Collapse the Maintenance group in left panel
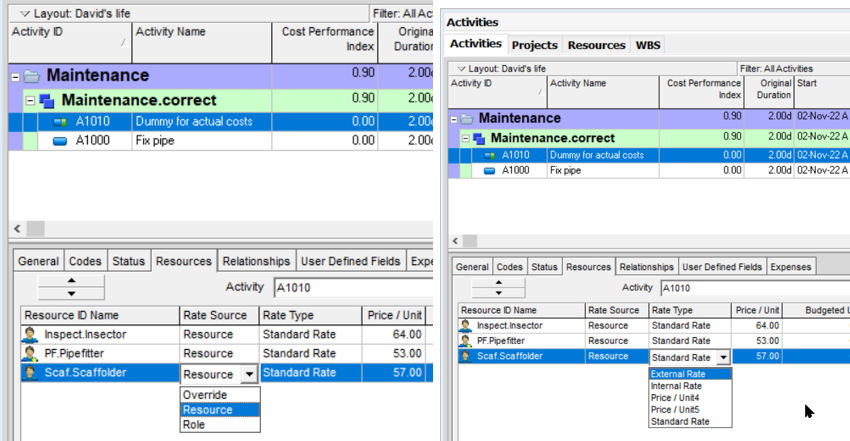 pyautogui.click(x=16, y=76)
